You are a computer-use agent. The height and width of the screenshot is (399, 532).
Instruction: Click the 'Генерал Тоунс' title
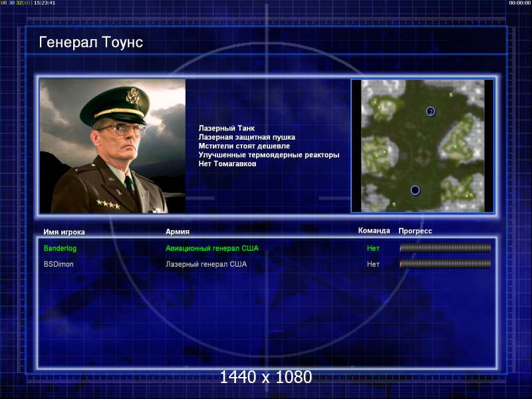point(91,42)
